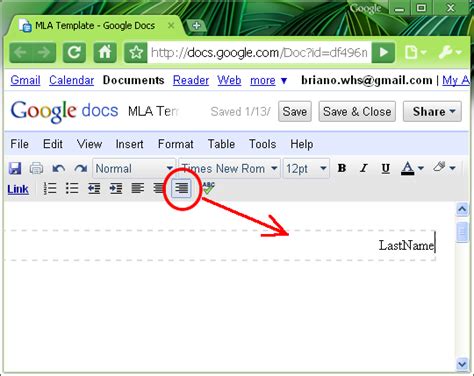Click the MLA Template document title
Viewport: 474px width, 376px height.
[153, 111]
